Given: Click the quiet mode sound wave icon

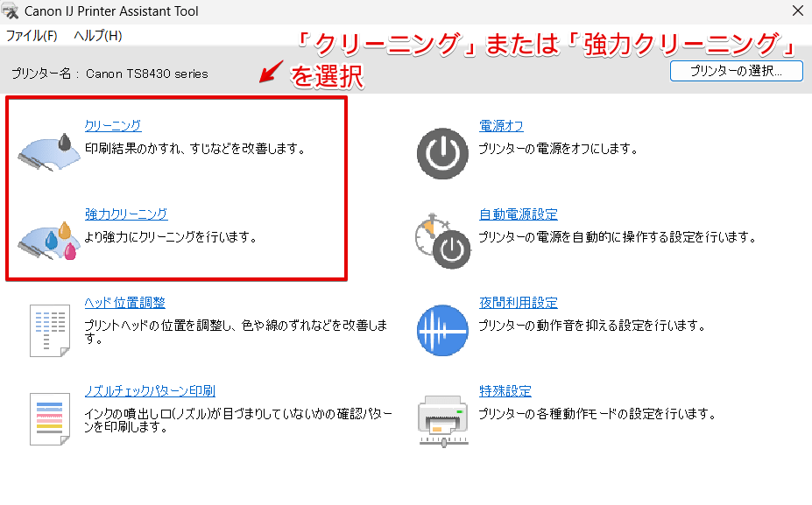Looking at the screenshot, I should click(442, 331).
